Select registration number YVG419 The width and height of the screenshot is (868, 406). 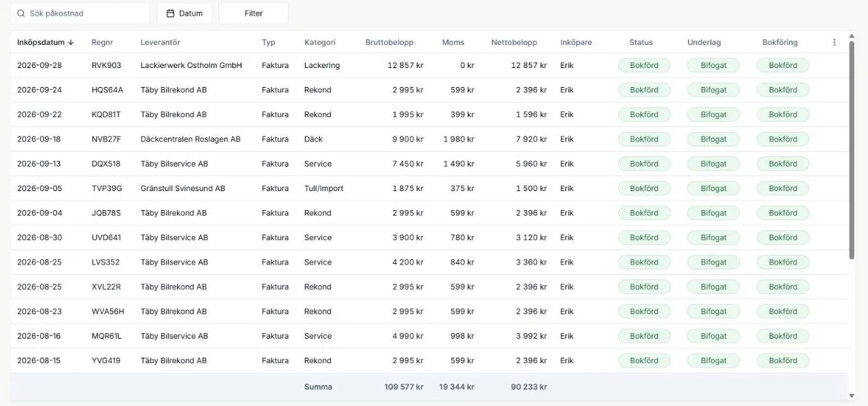[x=106, y=360]
